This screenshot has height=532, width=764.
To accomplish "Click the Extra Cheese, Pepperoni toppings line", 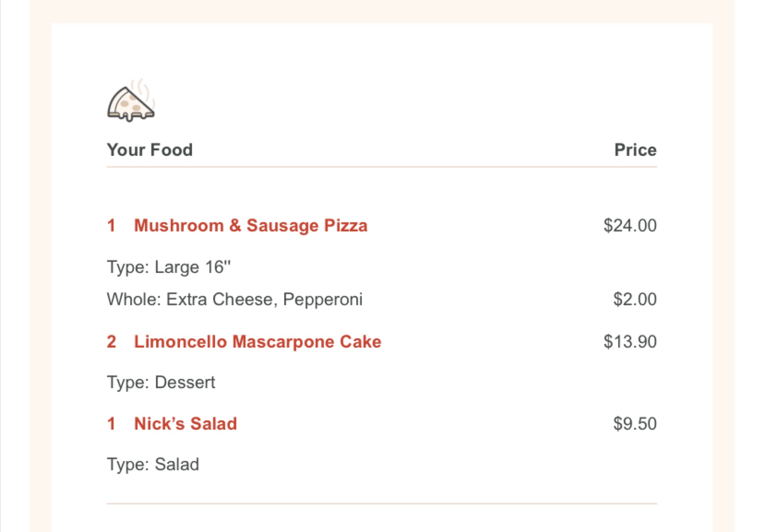I will (x=234, y=299).
